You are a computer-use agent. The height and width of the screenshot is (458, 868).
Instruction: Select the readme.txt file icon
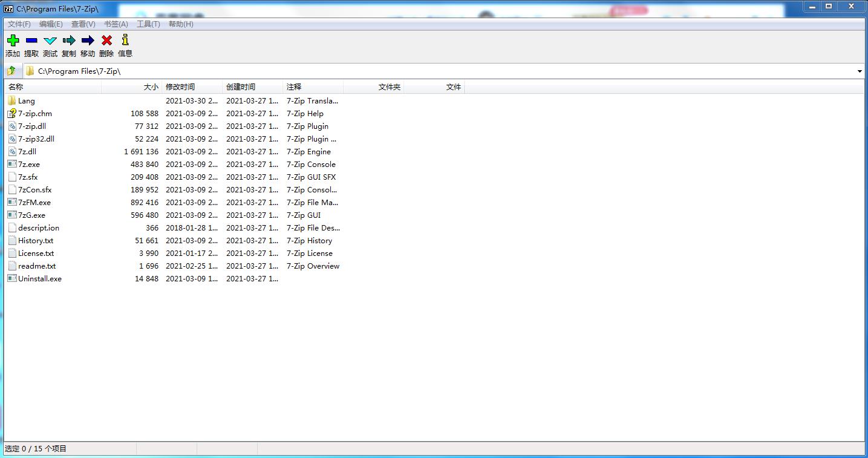[12, 266]
